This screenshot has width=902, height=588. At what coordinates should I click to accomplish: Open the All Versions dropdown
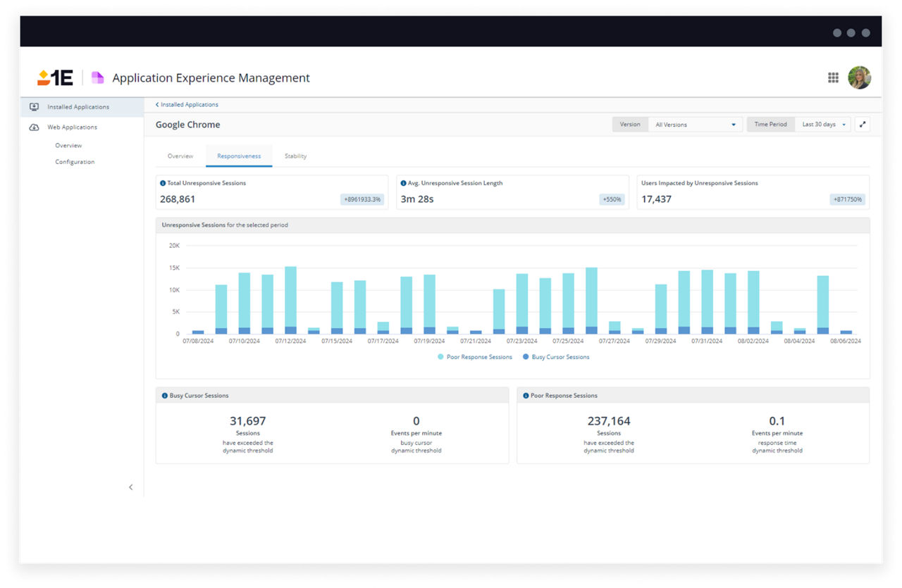pyautogui.click(x=696, y=125)
